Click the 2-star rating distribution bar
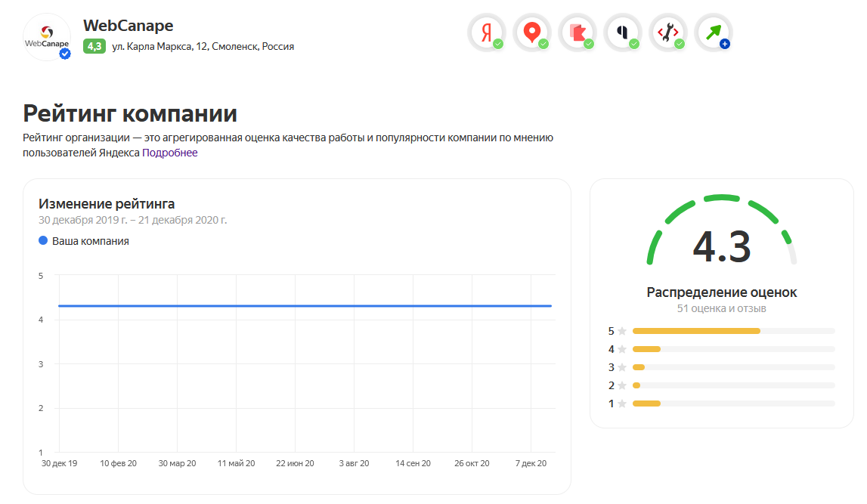This screenshot has height=504, width=867. [x=733, y=385]
